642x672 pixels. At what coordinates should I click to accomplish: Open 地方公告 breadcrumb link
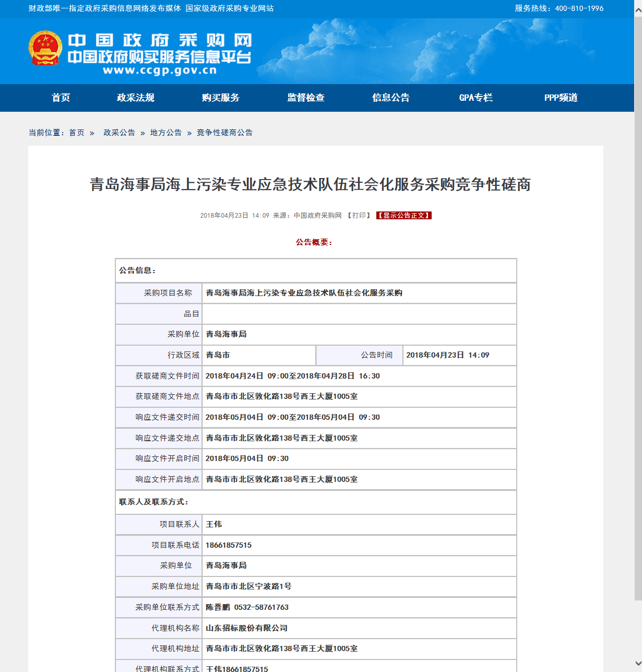(x=166, y=133)
